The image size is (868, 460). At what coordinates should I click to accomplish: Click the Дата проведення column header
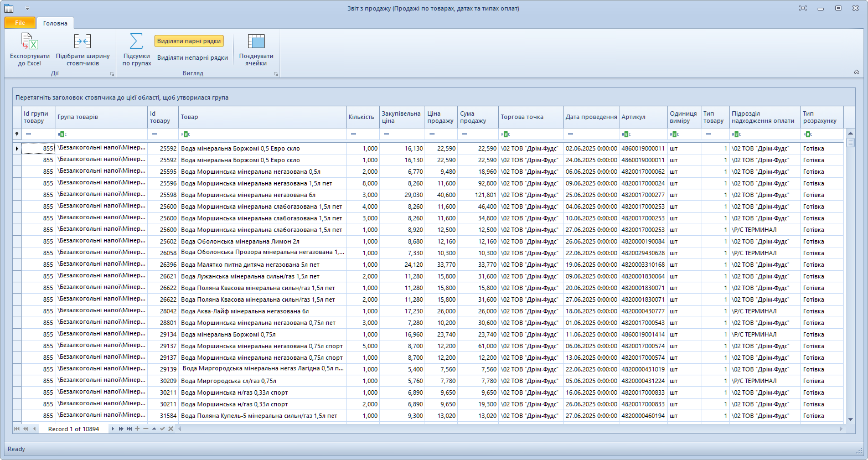591,117
